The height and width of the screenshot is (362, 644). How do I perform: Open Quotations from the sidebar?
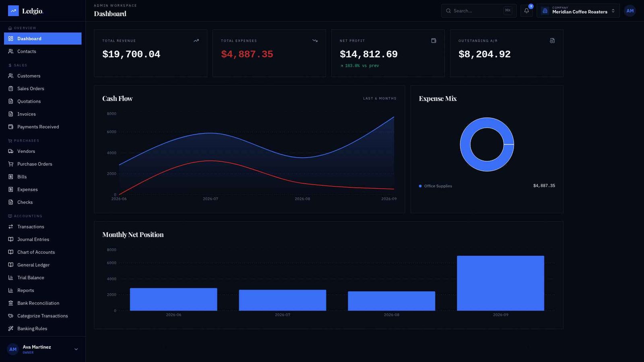(43, 101)
